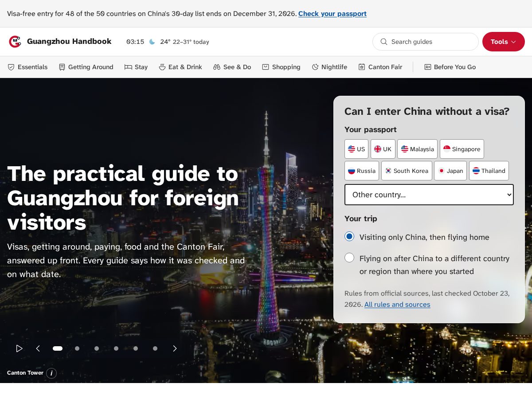Viewport: 532px width, 399px height.
Task: Advance to the next hero slide
Action: (175, 348)
